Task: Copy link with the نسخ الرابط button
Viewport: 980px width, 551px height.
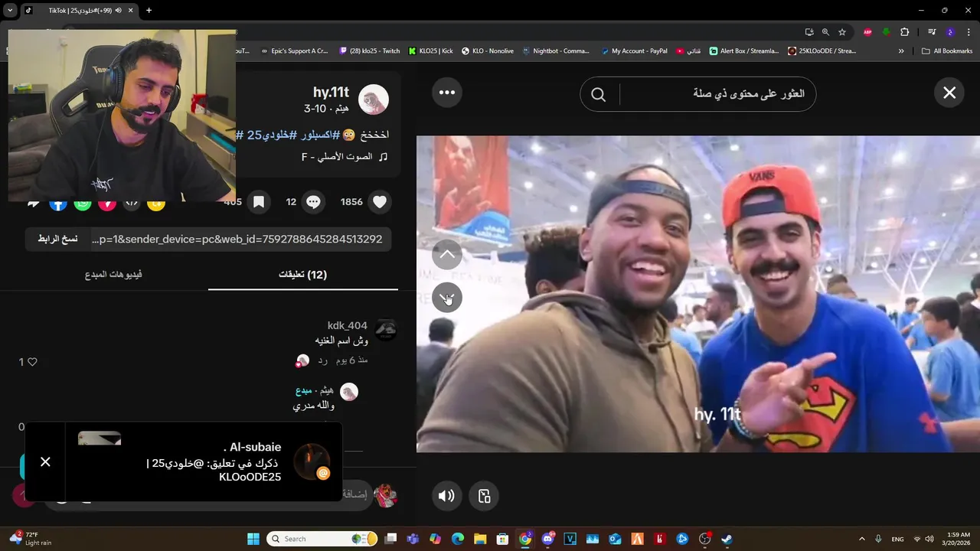Action: [57, 239]
